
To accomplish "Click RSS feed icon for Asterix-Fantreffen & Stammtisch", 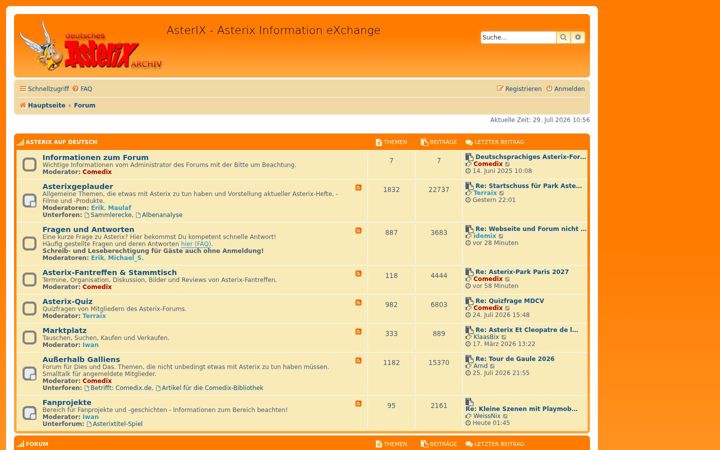I will coord(358,273).
